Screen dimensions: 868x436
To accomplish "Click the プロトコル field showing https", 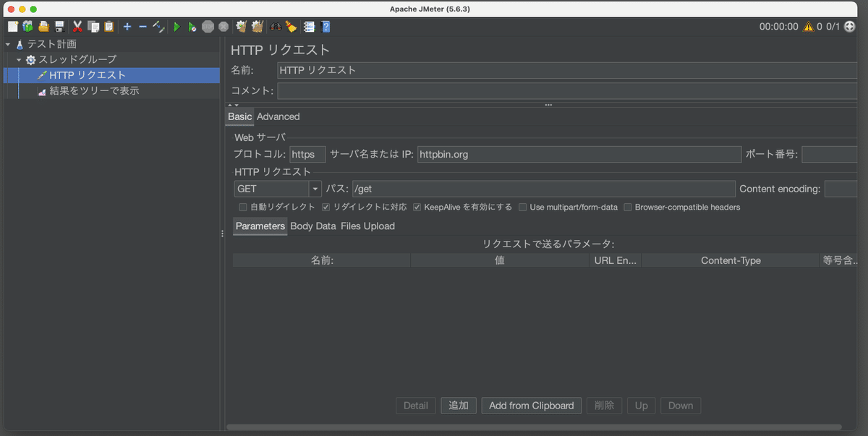I will point(307,154).
